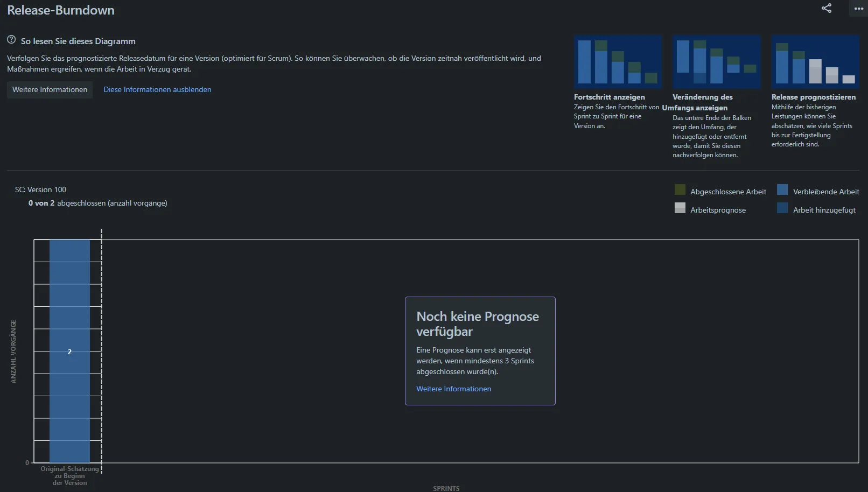
Task: Click the 'Fortschritt anzeigen' caption title
Action: [610, 97]
